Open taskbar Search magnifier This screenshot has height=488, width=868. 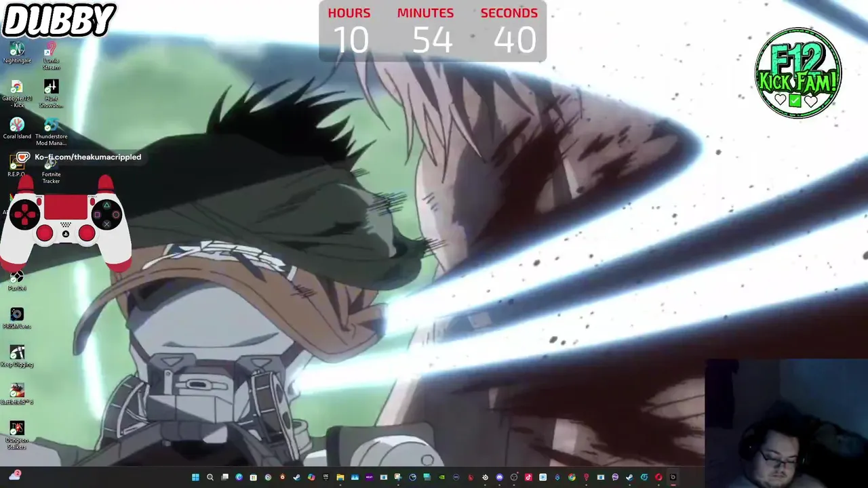(210, 477)
